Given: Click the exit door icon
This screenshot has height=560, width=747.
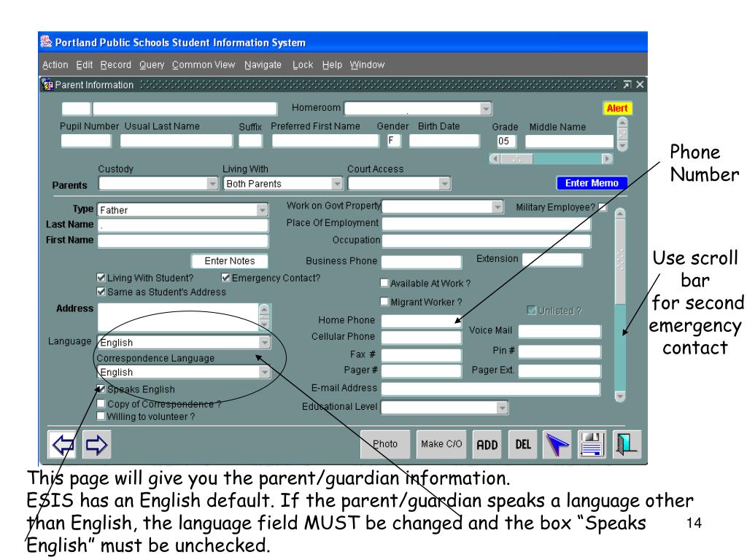Looking at the screenshot, I should [627, 445].
